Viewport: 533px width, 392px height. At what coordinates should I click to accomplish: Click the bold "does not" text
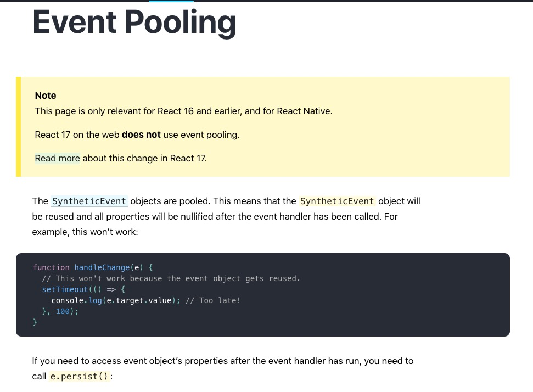(141, 135)
